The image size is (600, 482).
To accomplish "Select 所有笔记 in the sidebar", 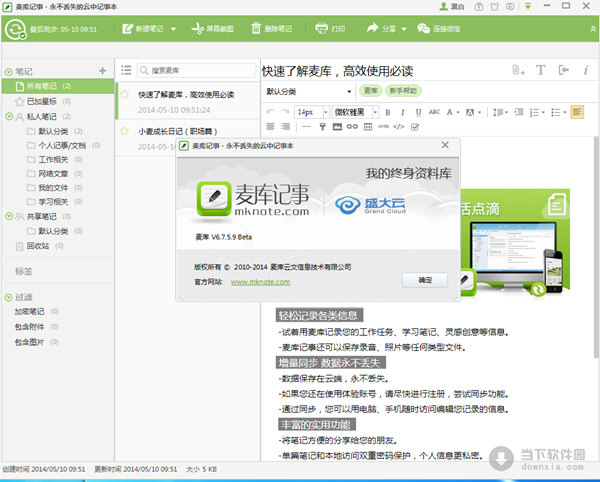I will click(57, 86).
